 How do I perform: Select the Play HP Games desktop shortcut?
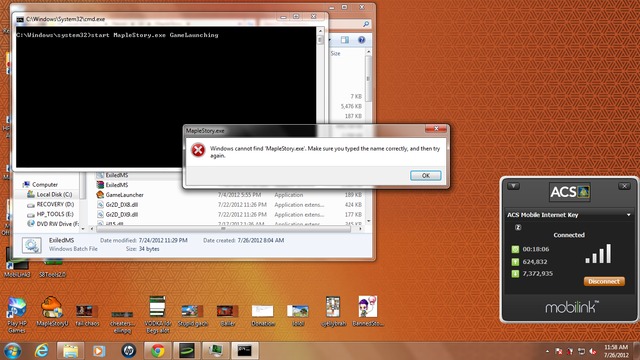pos(17,314)
